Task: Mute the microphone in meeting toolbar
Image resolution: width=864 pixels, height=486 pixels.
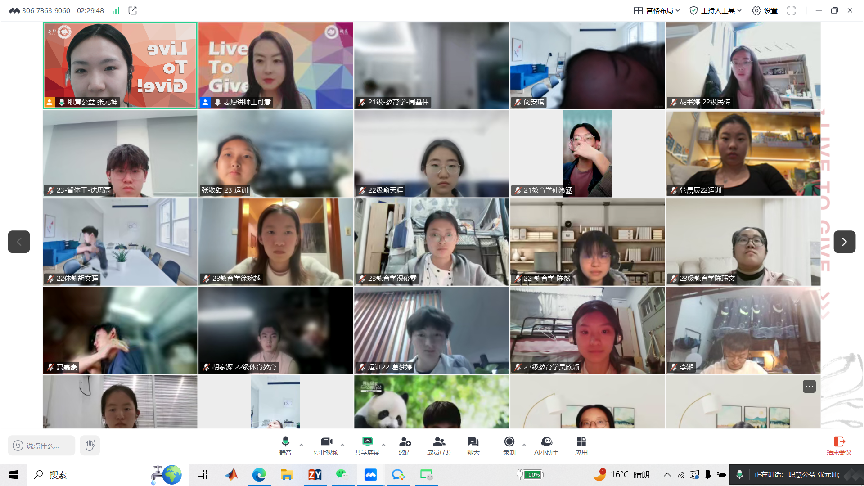Action: click(285, 442)
